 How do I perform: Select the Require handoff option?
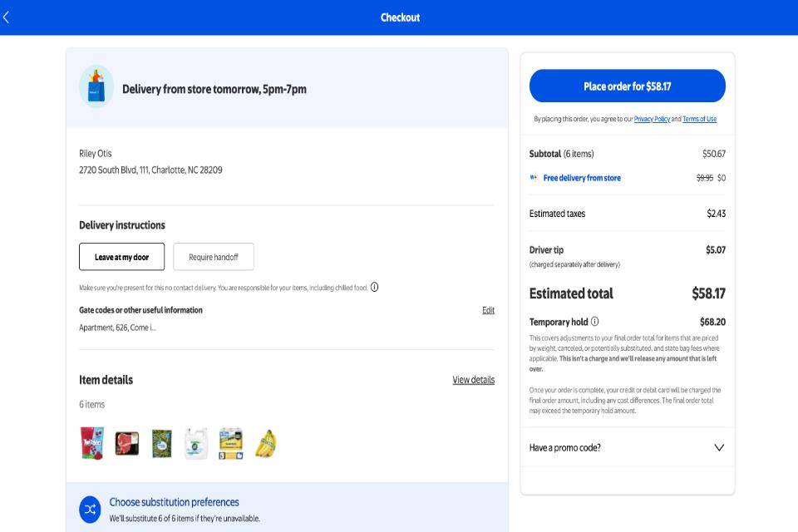213,256
